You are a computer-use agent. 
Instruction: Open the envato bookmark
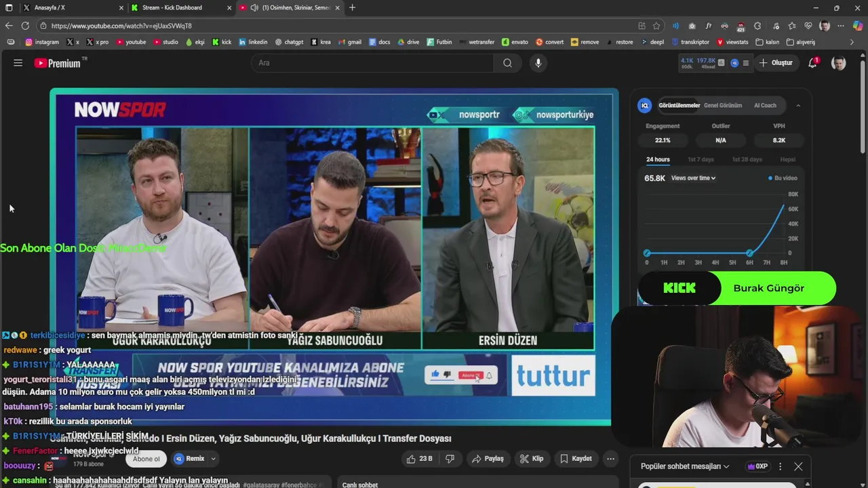coord(515,42)
